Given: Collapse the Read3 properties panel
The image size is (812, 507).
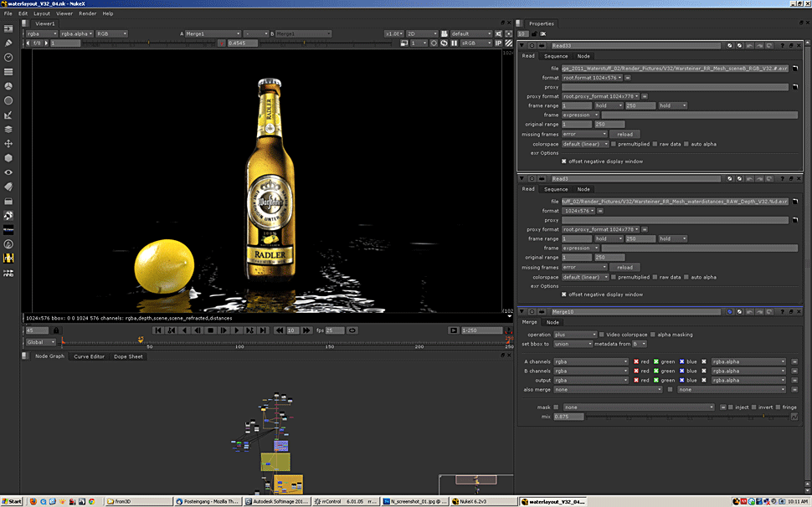Looking at the screenshot, I should coord(522,178).
